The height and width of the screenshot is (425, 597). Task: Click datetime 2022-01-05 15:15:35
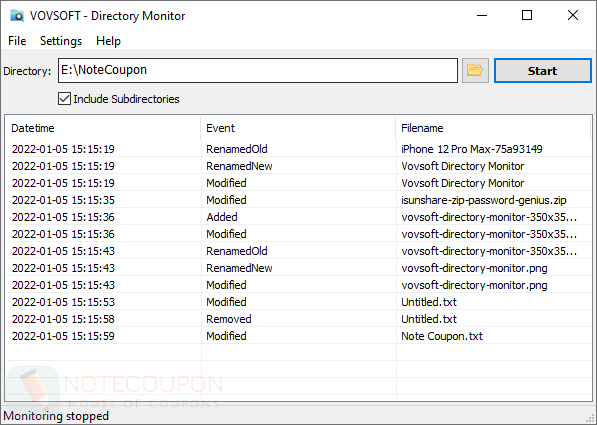[63, 200]
